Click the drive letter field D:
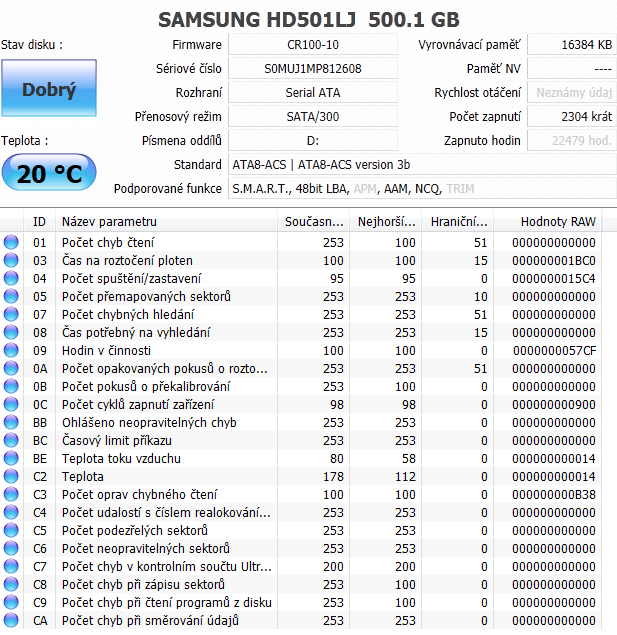617x635 pixels. tap(313, 141)
